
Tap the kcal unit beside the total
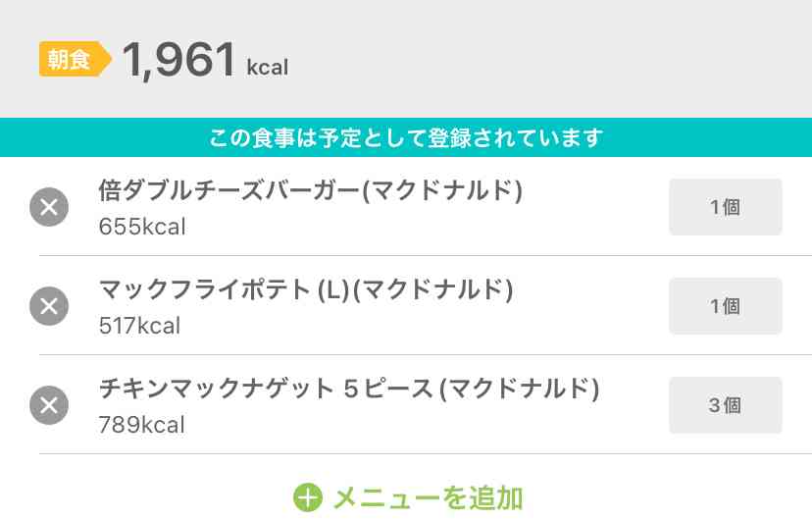pyautogui.click(x=267, y=68)
